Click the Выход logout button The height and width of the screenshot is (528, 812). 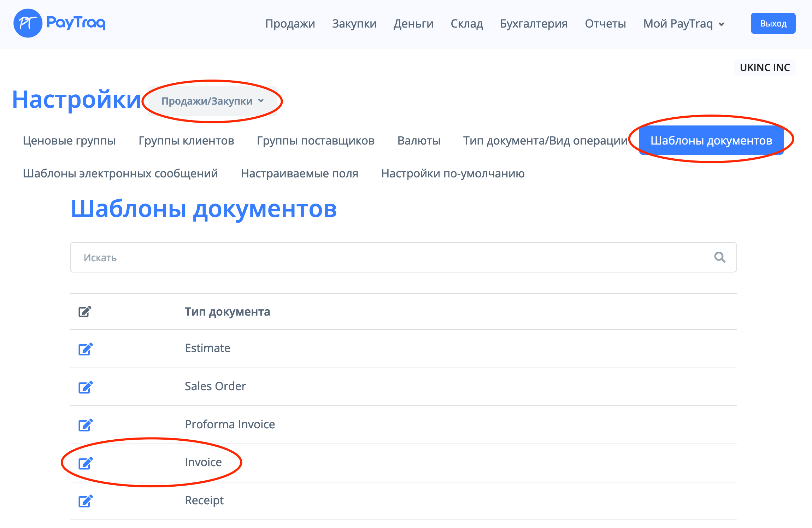point(773,24)
